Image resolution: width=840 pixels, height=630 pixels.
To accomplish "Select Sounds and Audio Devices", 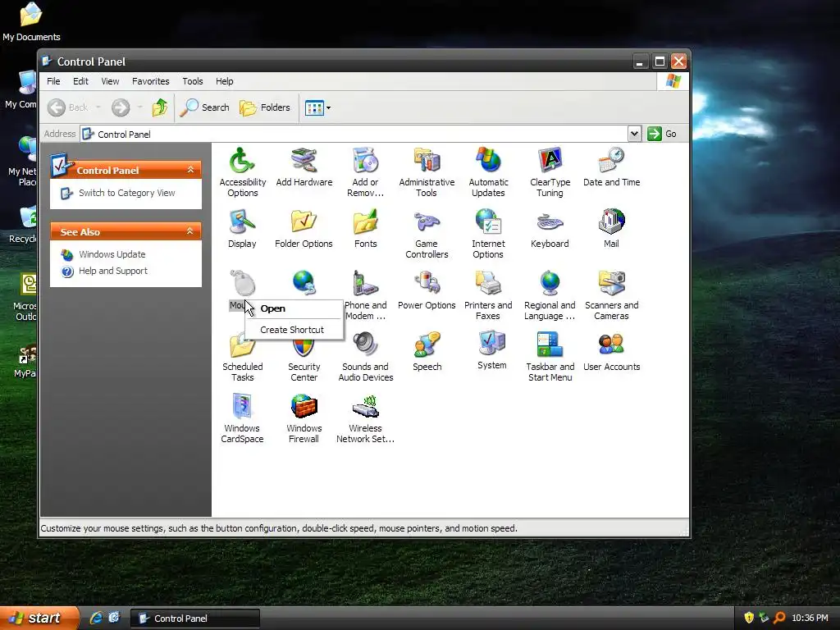I will click(x=365, y=357).
